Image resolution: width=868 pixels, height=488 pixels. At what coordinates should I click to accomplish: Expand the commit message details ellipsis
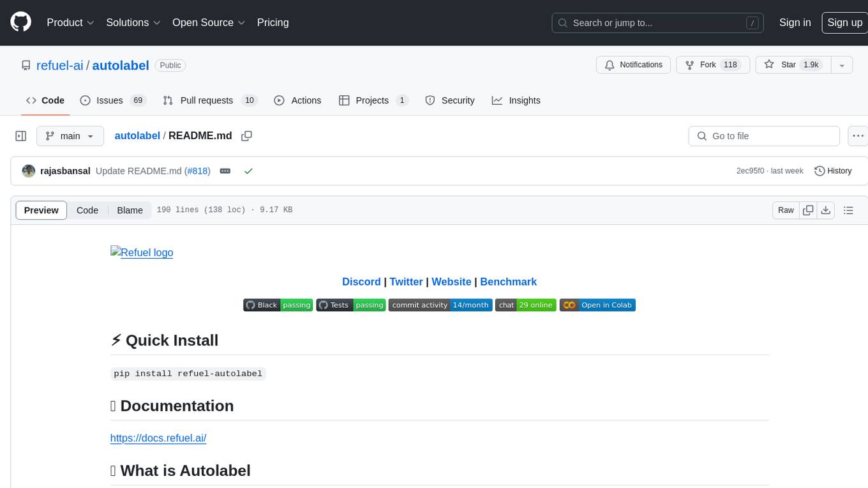(225, 171)
